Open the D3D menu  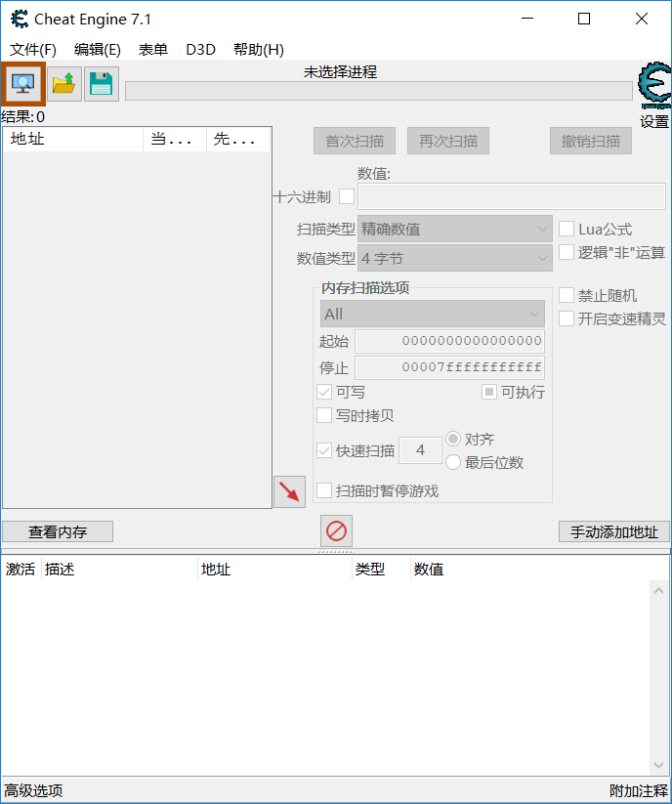(x=200, y=50)
